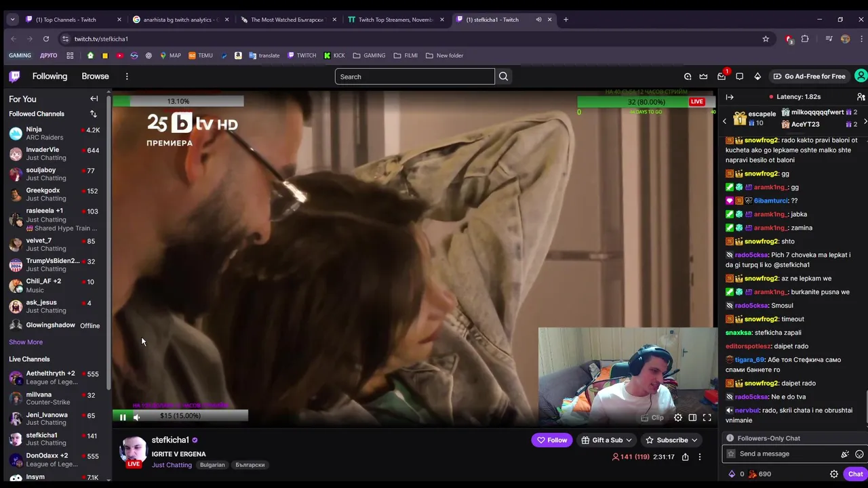Viewport: 868px width, 488px height.
Task: Open the Bits cheer icon in chat input
Action: [845, 454]
